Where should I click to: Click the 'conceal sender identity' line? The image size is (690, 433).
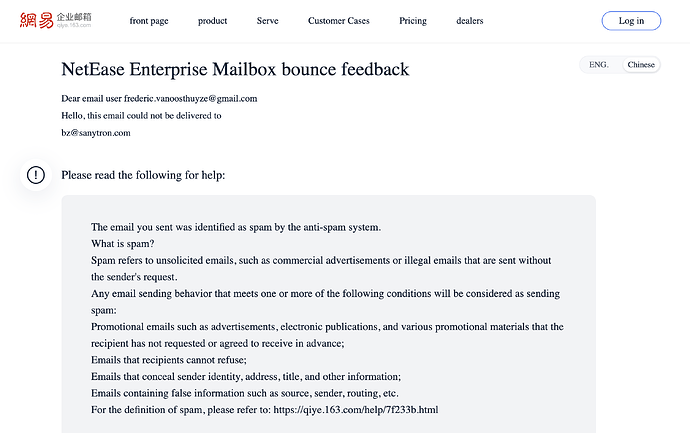245,377
